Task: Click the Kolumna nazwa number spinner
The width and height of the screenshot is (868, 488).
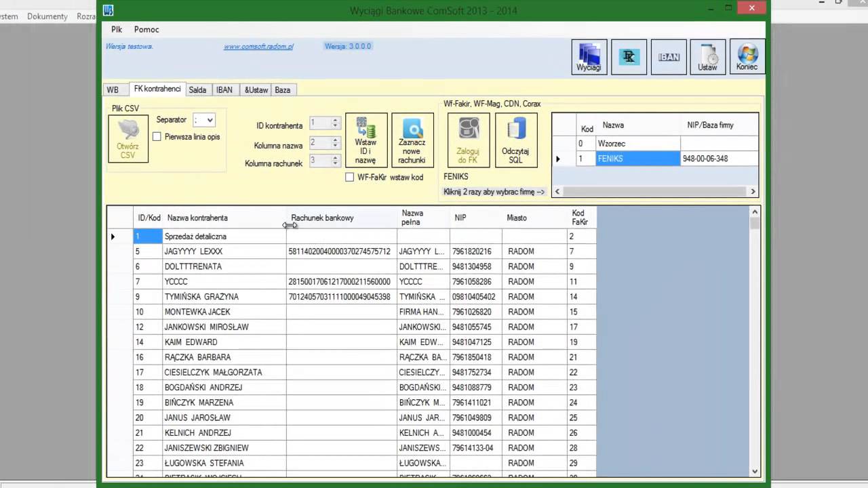Action: pyautogui.click(x=324, y=143)
